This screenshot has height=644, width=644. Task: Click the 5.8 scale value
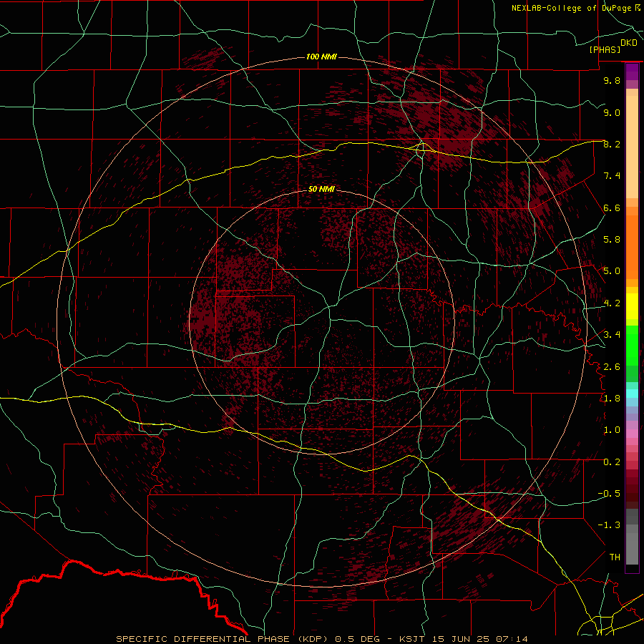pyautogui.click(x=612, y=240)
